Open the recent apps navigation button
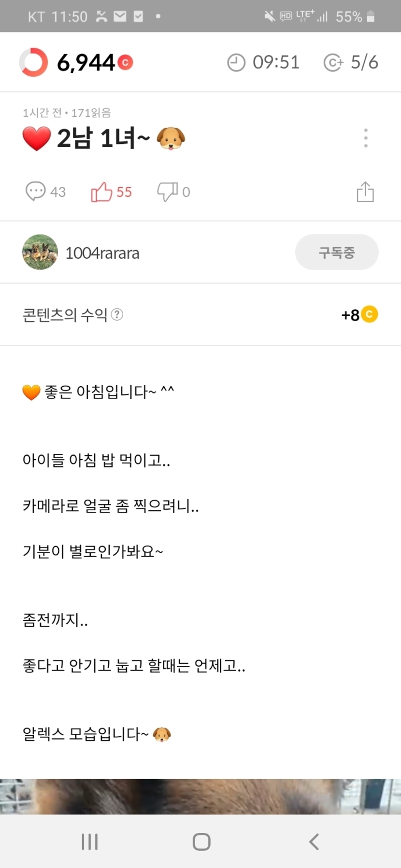This screenshot has height=868, width=401. point(90,842)
